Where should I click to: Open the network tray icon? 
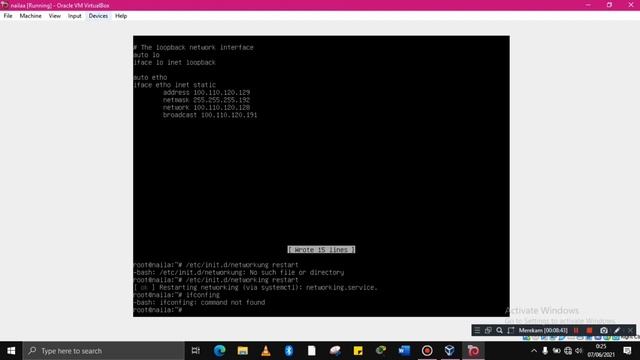tap(568, 351)
